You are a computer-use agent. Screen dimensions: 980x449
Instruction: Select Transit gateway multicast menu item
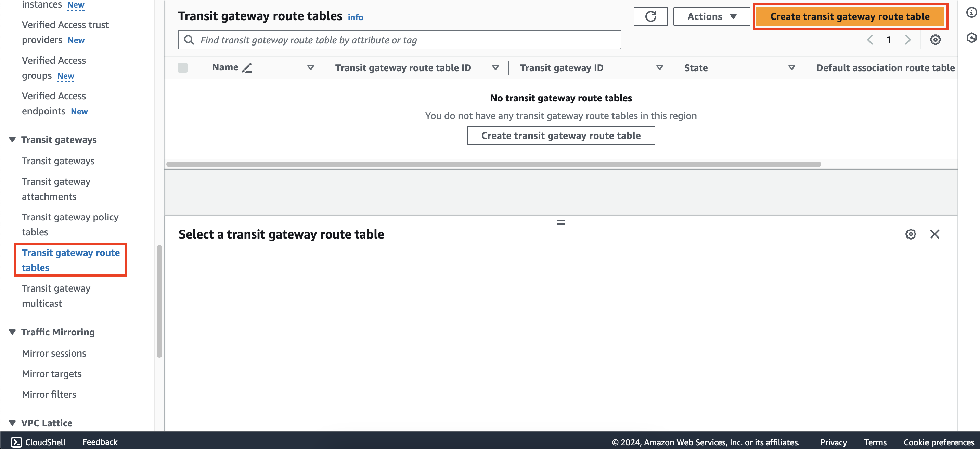[x=56, y=295]
